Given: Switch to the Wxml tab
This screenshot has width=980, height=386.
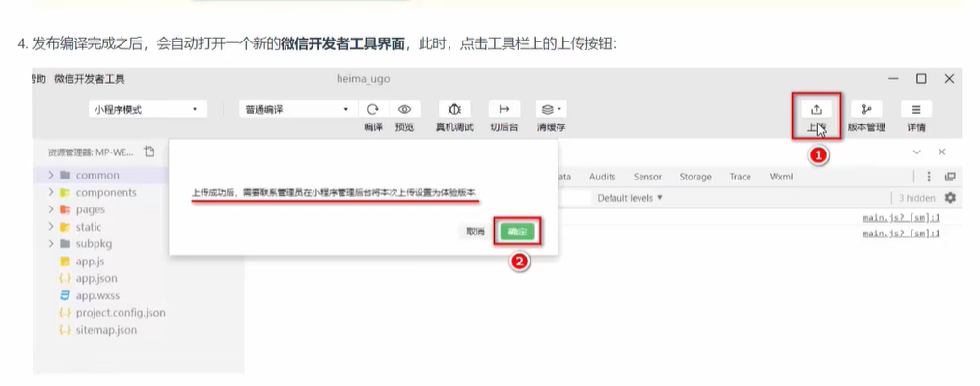Looking at the screenshot, I should point(781,177).
